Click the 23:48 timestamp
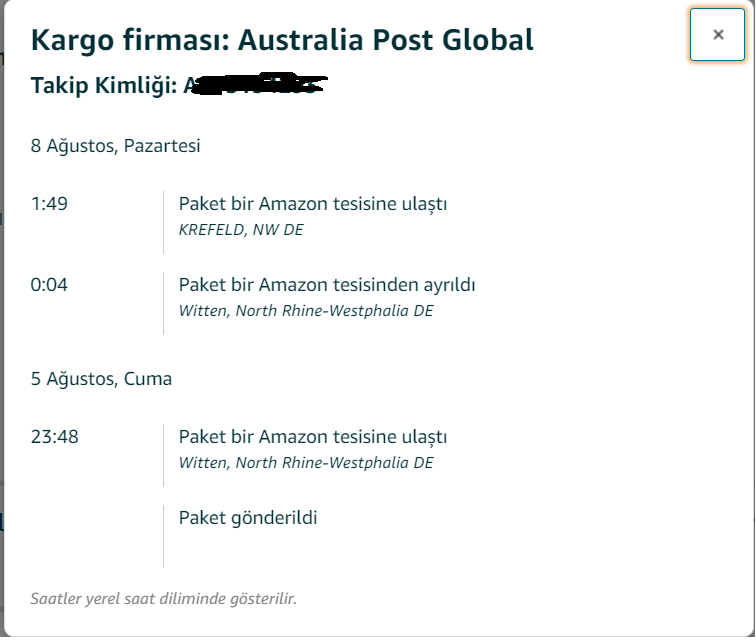 [x=54, y=437]
